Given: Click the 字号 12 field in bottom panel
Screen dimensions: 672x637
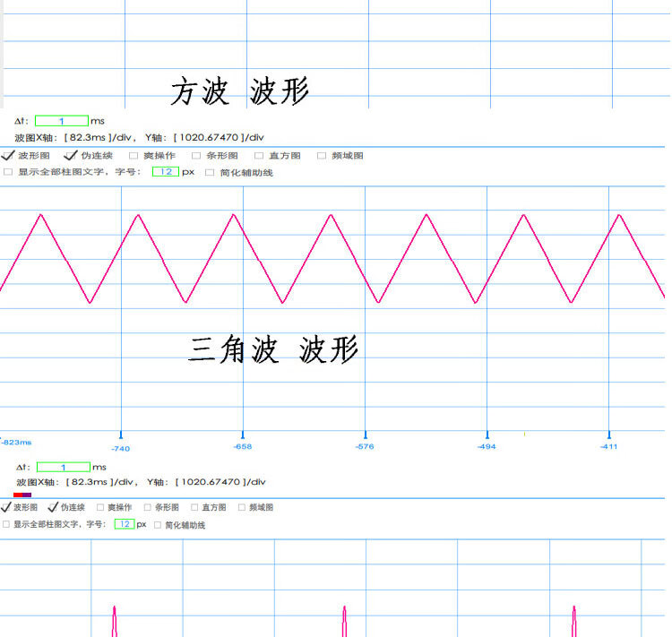Looking at the screenshot, I should tap(125, 524).
